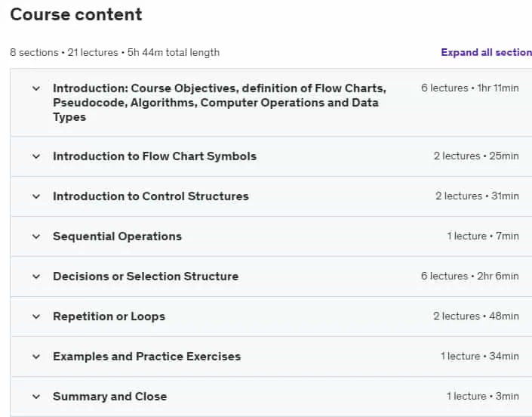
Task: Expand Introduction to Control Structures chevron
Action: pos(36,196)
